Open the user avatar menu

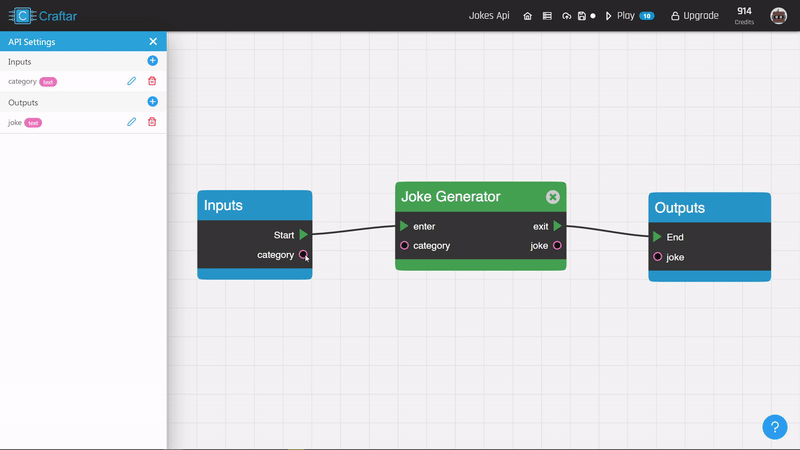[778, 16]
